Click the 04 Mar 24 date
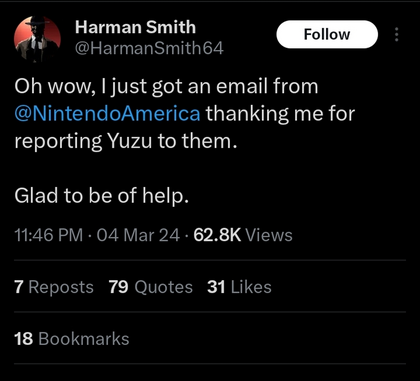 click(x=138, y=235)
